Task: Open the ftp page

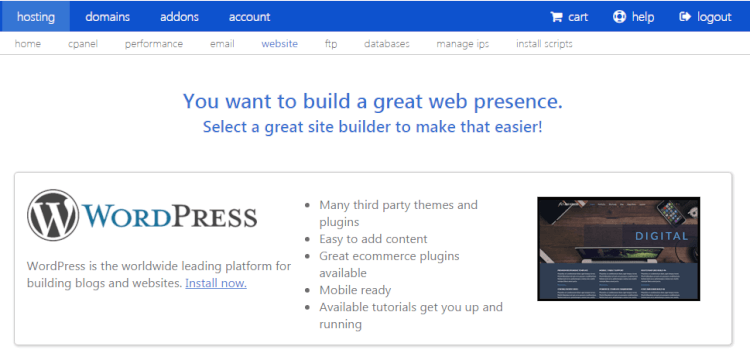Action: pyautogui.click(x=331, y=44)
